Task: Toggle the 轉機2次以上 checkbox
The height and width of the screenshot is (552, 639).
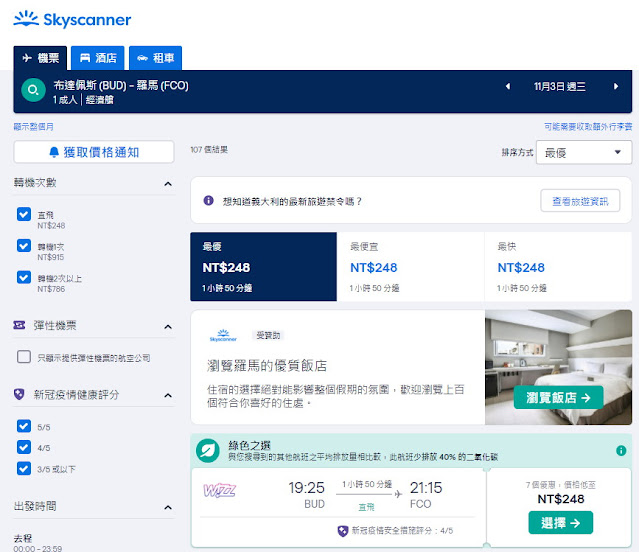Action: tap(24, 277)
